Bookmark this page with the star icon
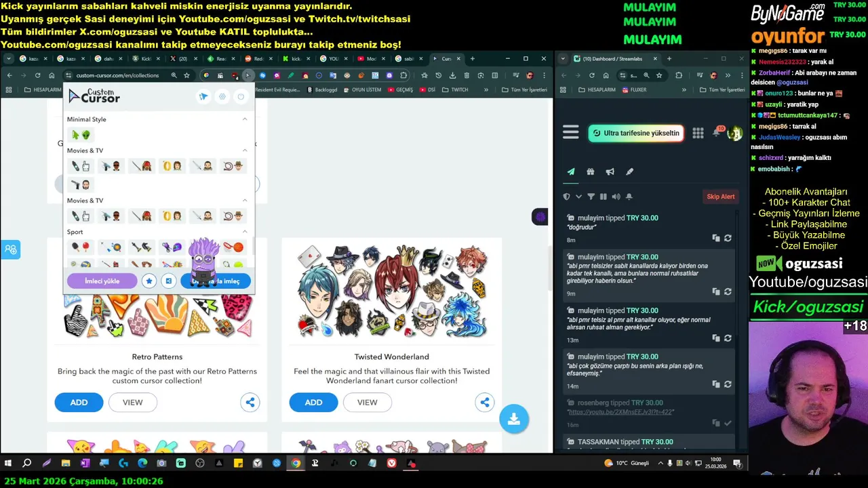Screen dimensions: 868x488 click(x=186, y=75)
